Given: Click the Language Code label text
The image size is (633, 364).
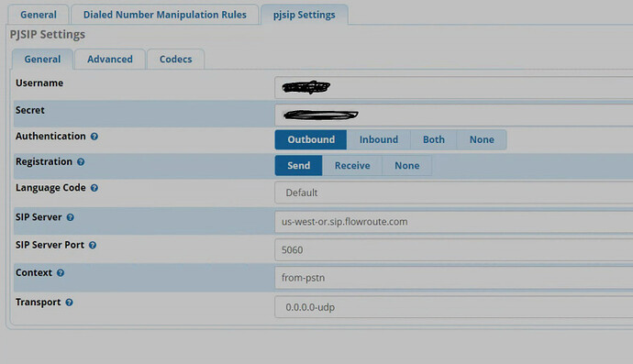Looking at the screenshot, I should pos(50,188).
